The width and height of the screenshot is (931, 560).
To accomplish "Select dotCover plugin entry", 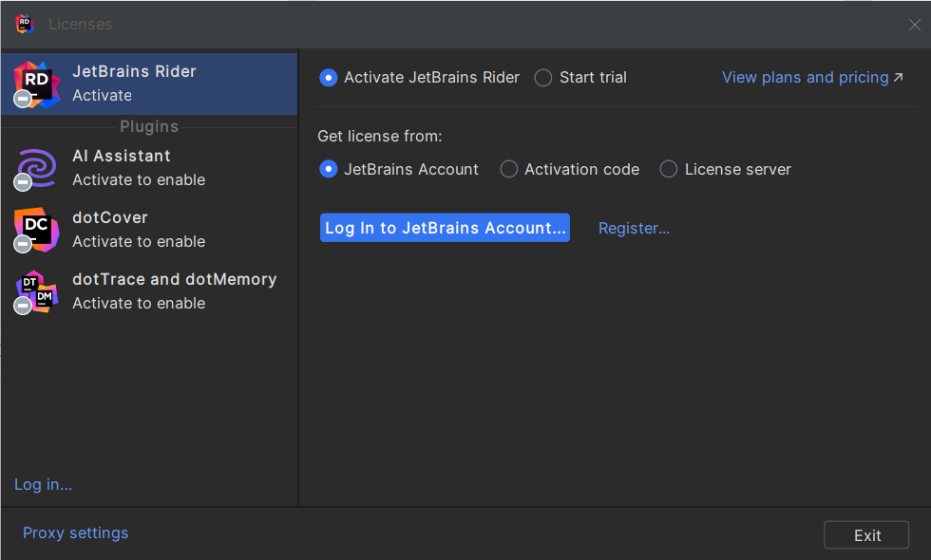I will 150,230.
